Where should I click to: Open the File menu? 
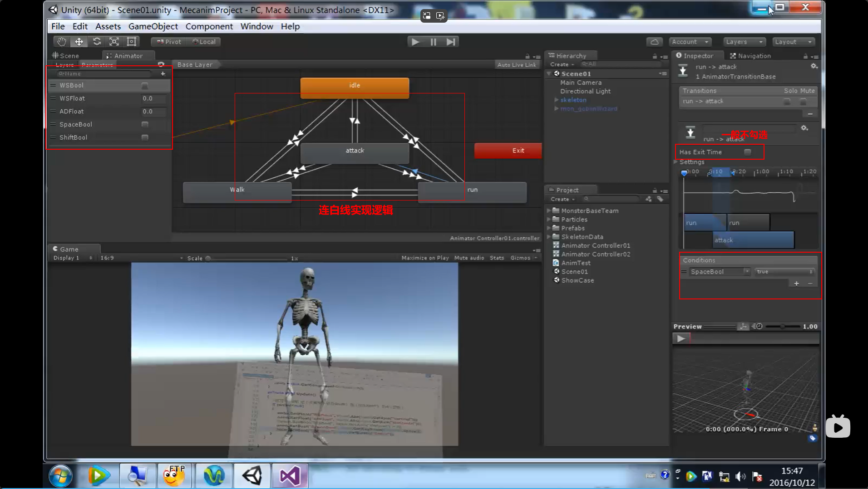(x=58, y=26)
